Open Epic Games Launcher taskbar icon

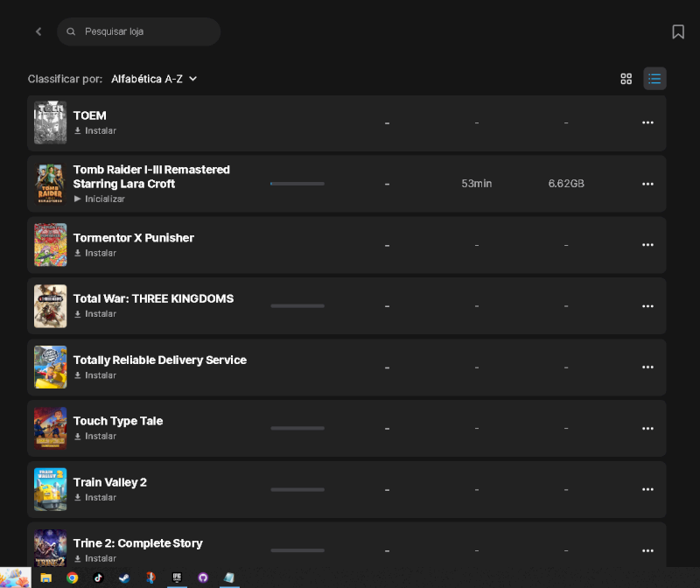click(x=177, y=577)
